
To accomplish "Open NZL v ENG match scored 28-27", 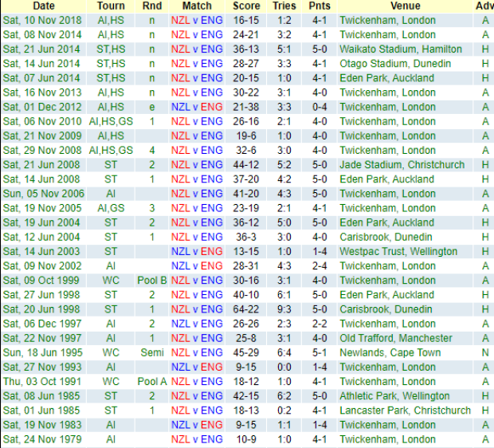I will coord(197,64).
